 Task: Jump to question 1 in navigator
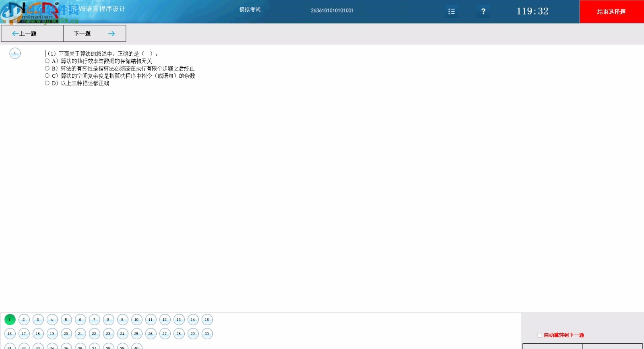10,320
